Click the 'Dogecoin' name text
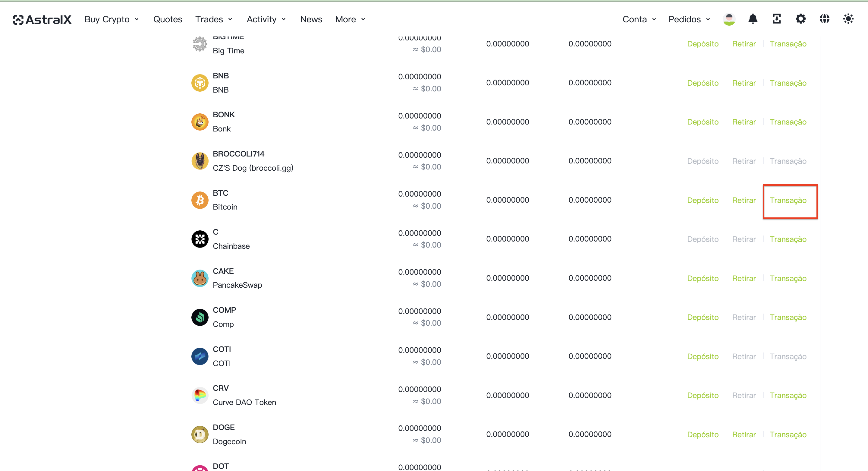The width and height of the screenshot is (868, 471). [x=229, y=441]
